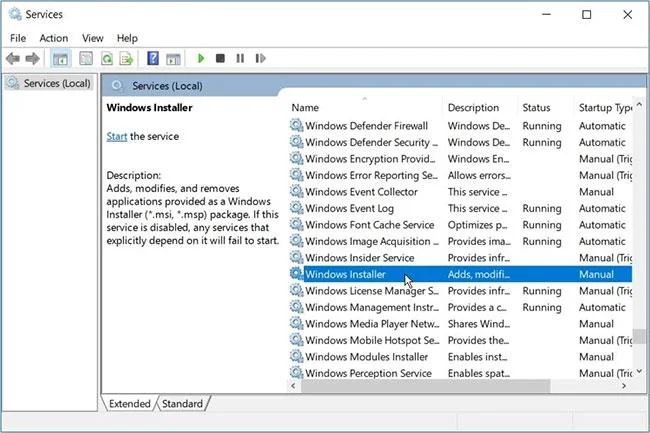Click the Start the service link
650x433 pixels.
[116, 136]
